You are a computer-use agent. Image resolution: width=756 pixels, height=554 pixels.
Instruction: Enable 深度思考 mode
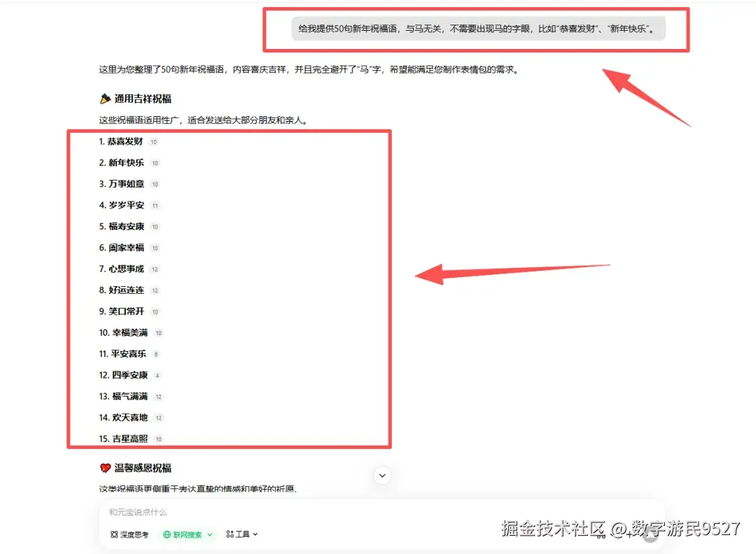point(127,534)
